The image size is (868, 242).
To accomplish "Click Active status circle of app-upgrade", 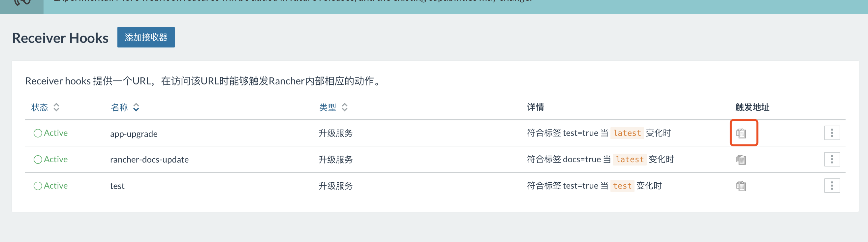I will click(38, 133).
